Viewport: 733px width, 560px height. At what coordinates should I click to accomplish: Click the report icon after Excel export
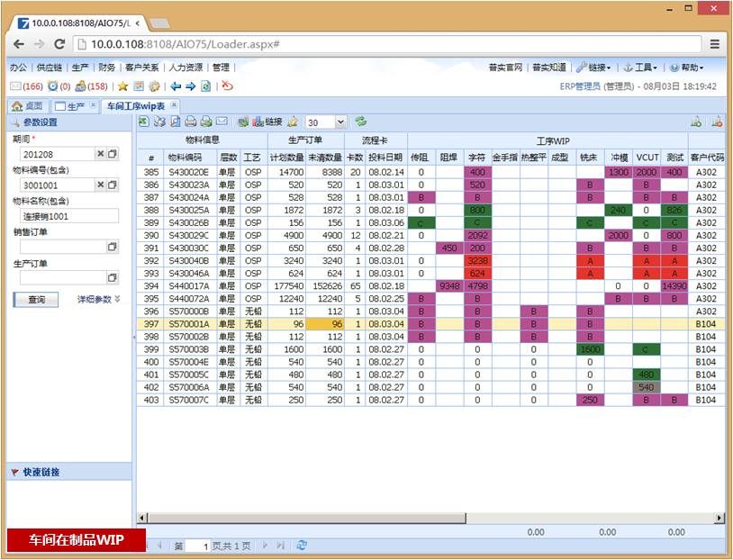point(160,122)
